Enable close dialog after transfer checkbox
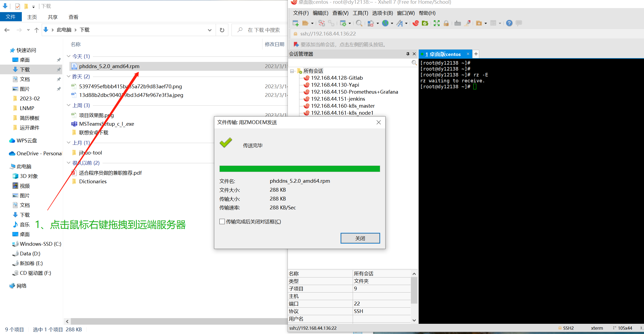Image resolution: width=644 pixels, height=334 pixels. tap(222, 222)
